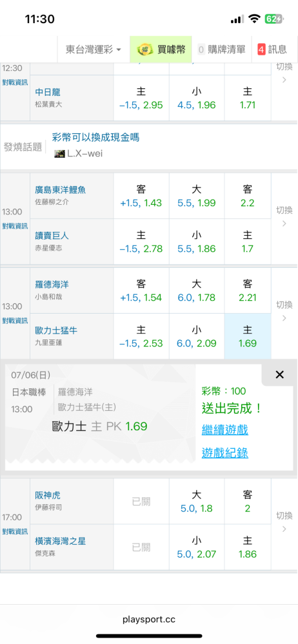Tap the playsport.cc address bar
Screen dimensions: 298x644
point(149,620)
